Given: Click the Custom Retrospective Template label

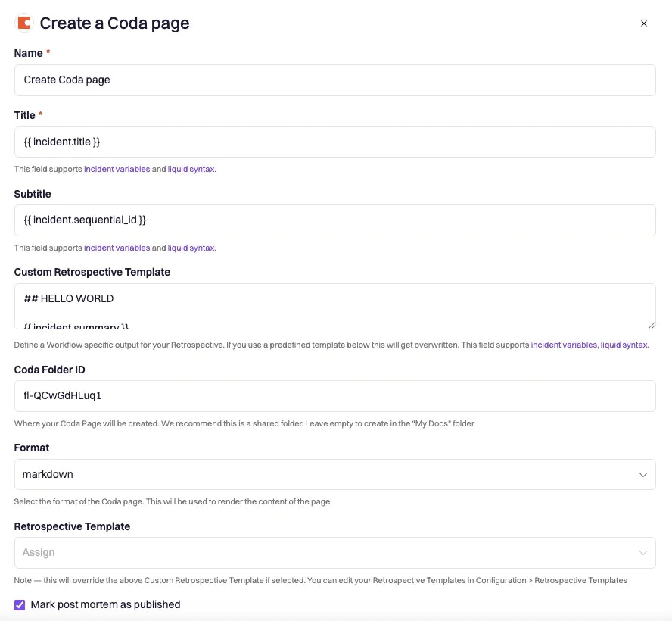Looking at the screenshot, I should click(x=92, y=273).
